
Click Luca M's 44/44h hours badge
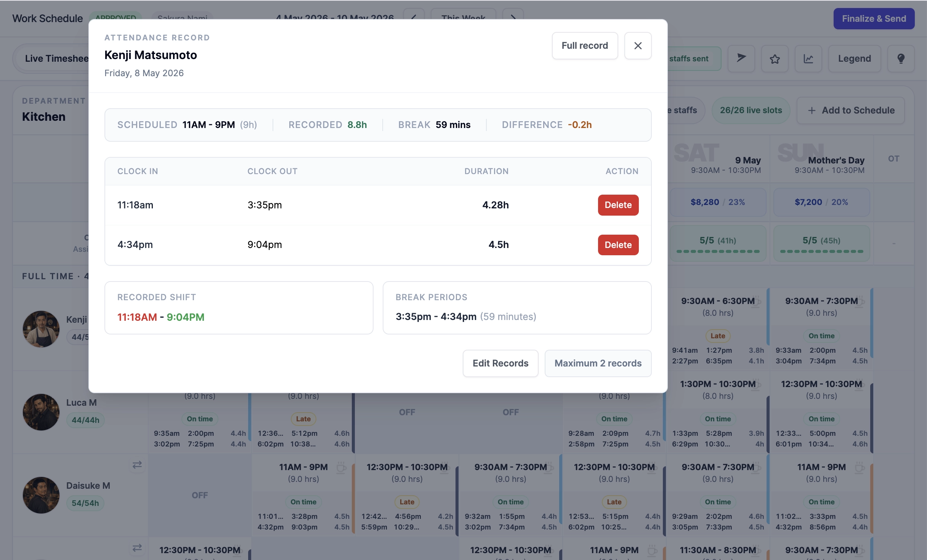(85, 420)
